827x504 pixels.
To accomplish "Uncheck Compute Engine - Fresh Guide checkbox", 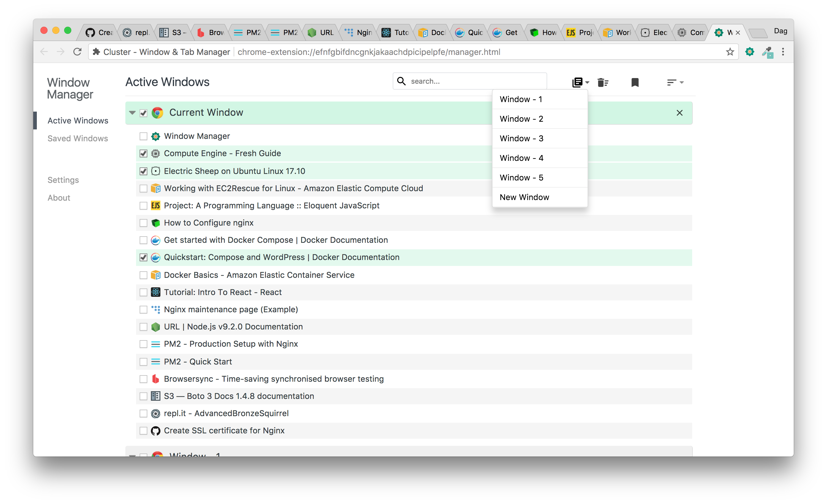I will [x=143, y=153].
